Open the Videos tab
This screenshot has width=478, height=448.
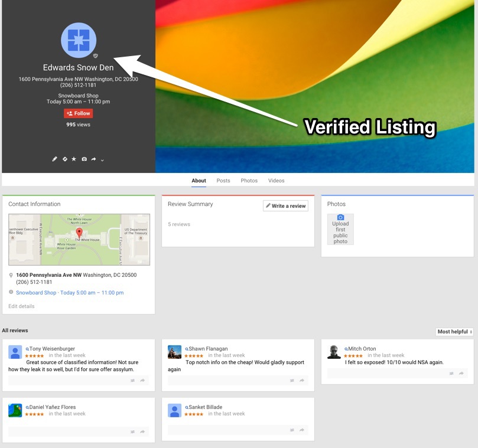click(x=276, y=181)
